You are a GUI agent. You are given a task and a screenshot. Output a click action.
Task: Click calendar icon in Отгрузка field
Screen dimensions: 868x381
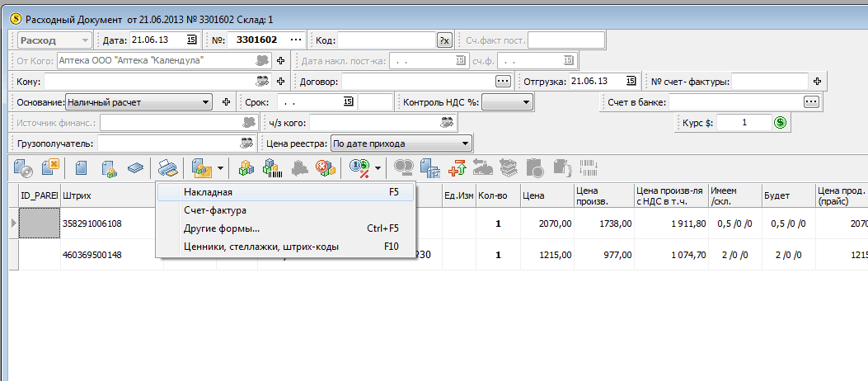[x=631, y=82]
